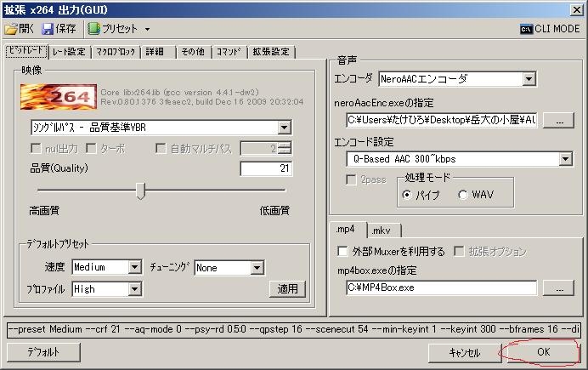Switch to the .mkv tab

coord(384,231)
